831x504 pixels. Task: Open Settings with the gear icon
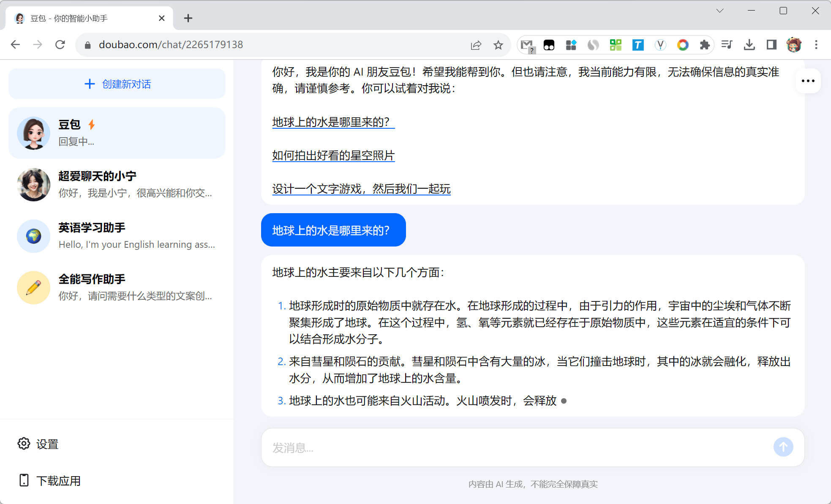tap(24, 444)
